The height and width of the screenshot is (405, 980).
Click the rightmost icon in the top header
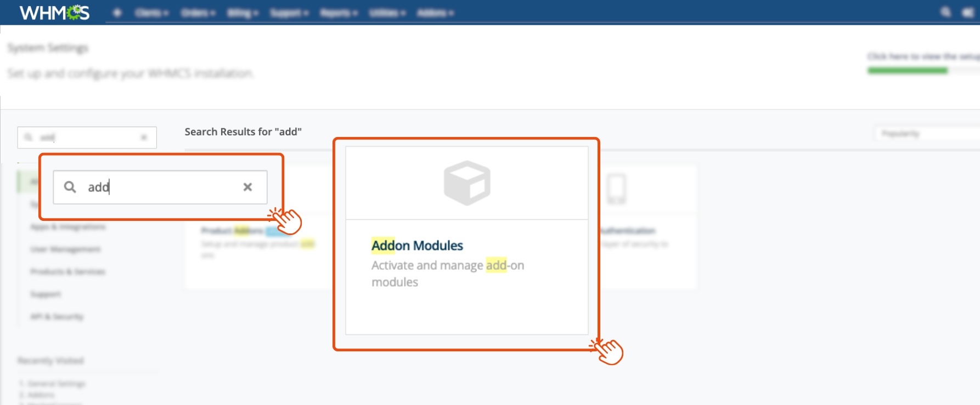[x=968, y=13]
